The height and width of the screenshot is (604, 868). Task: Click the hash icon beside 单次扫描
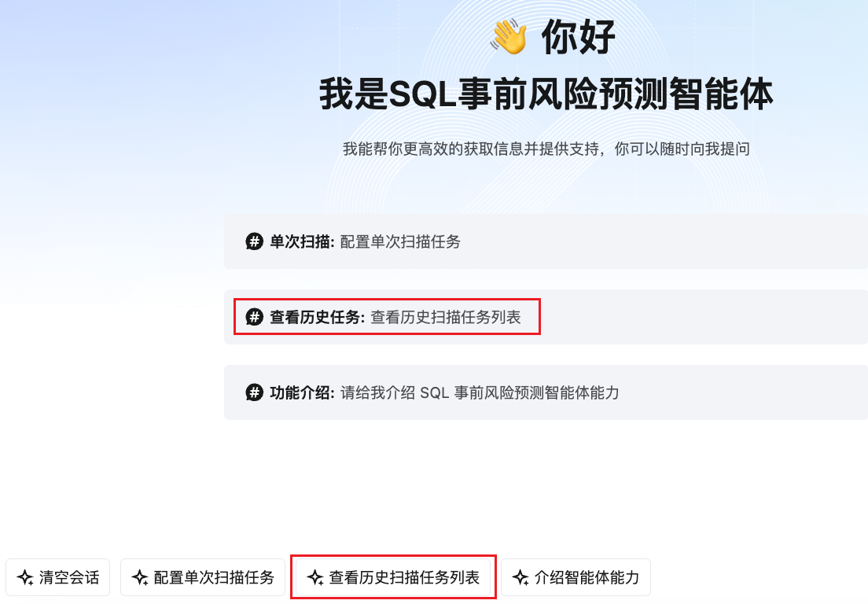point(254,241)
